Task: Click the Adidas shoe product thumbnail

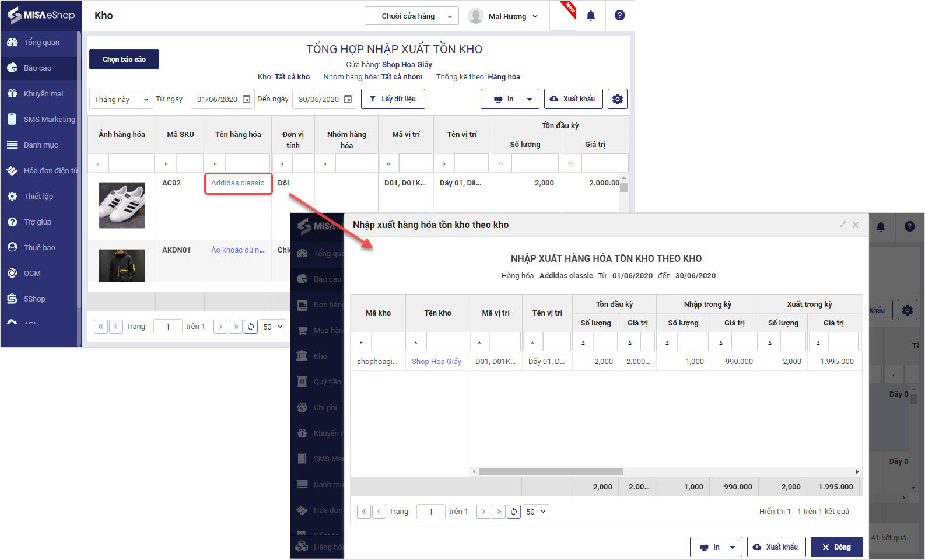Action: pyautogui.click(x=122, y=205)
